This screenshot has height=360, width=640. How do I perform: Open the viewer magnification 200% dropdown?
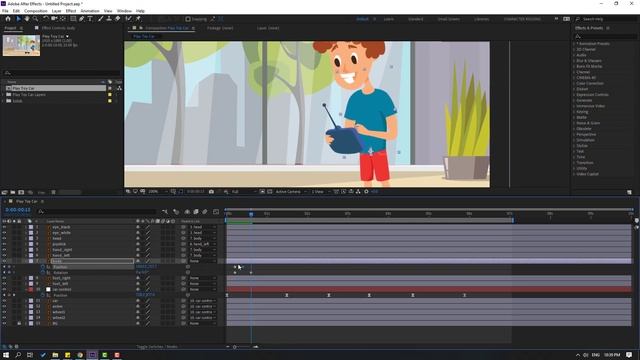tap(158, 191)
